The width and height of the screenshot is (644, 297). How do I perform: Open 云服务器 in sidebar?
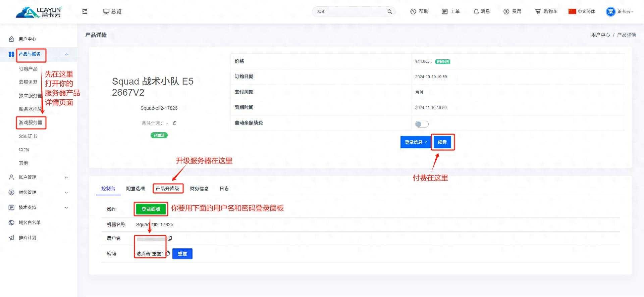point(28,82)
